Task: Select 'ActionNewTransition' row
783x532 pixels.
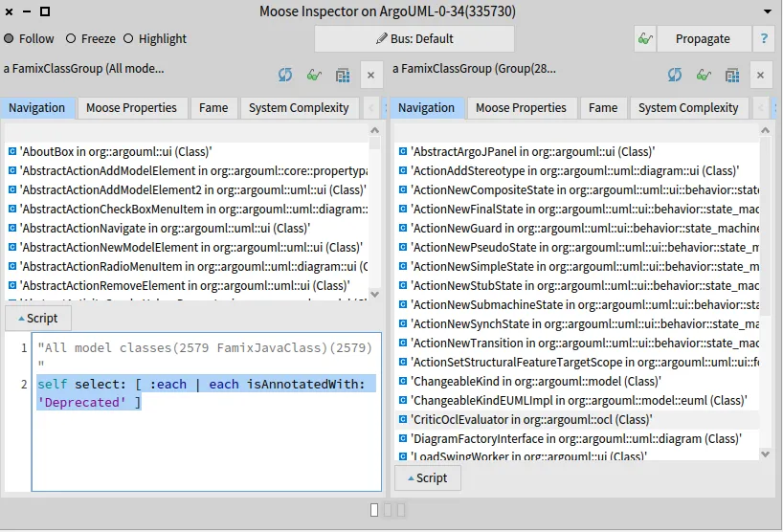Action: tap(578, 343)
